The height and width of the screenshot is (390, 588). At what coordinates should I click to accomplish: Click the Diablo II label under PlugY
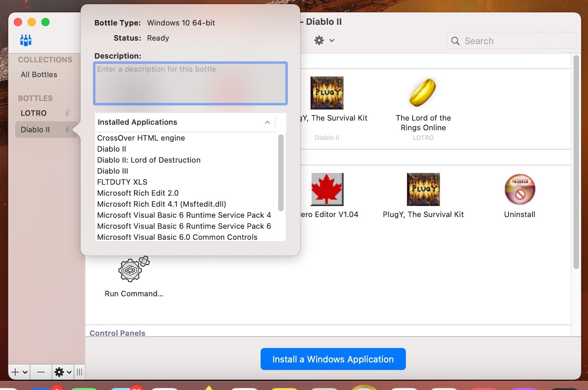coord(327,138)
